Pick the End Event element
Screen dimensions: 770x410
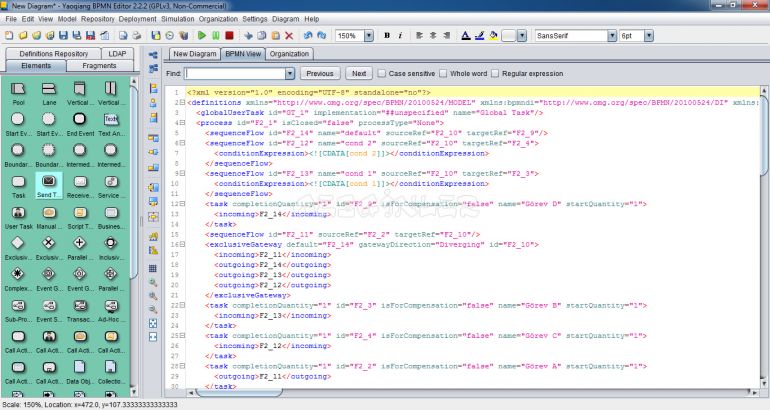pos(80,124)
